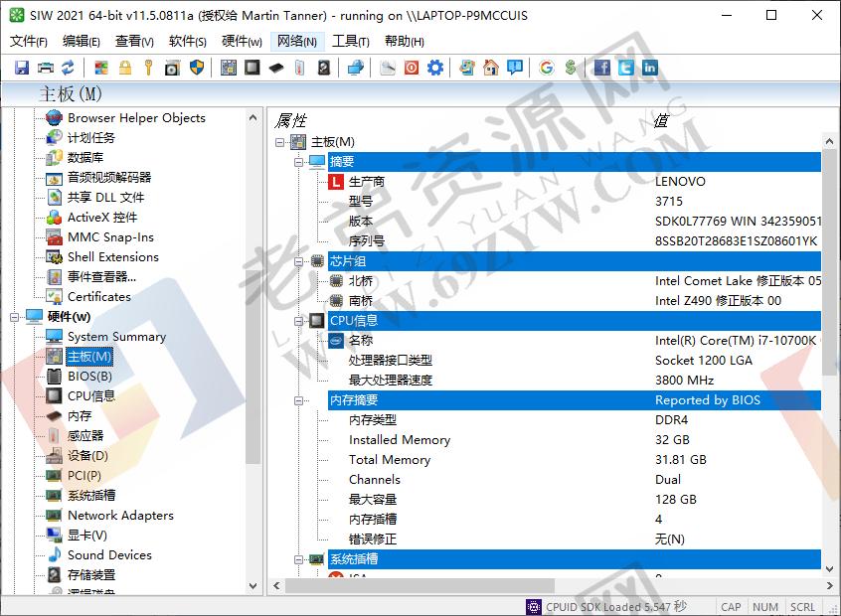The height and width of the screenshot is (616, 841).
Task: Click properties panel scroll-right arrow
Action: pyautogui.click(x=829, y=586)
